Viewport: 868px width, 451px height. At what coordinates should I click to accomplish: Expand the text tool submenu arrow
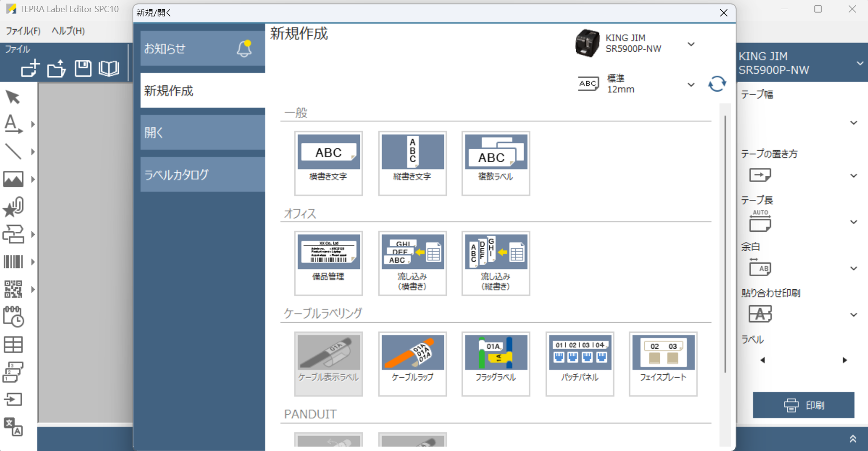point(33,124)
